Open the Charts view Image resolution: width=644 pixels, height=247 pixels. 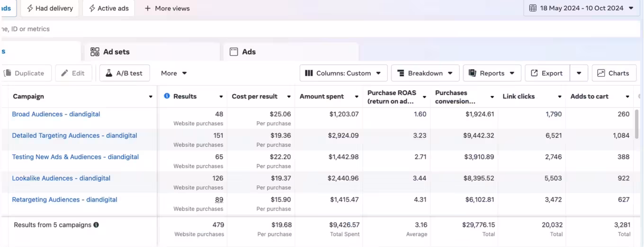click(x=614, y=73)
